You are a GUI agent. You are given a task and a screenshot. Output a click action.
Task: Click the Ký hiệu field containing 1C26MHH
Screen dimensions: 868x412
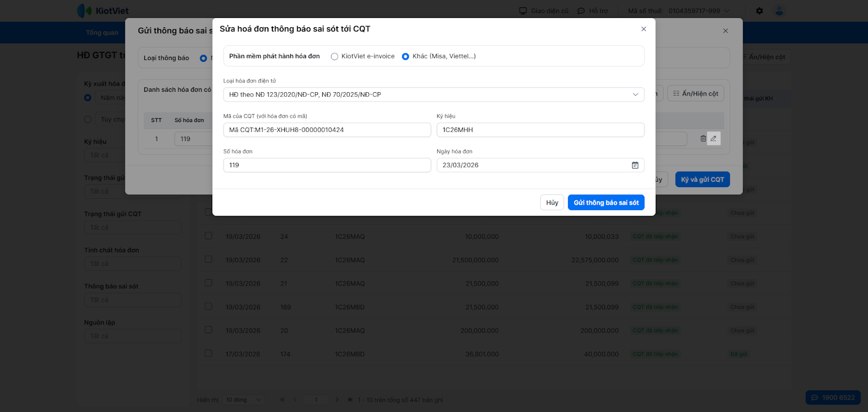click(x=540, y=130)
